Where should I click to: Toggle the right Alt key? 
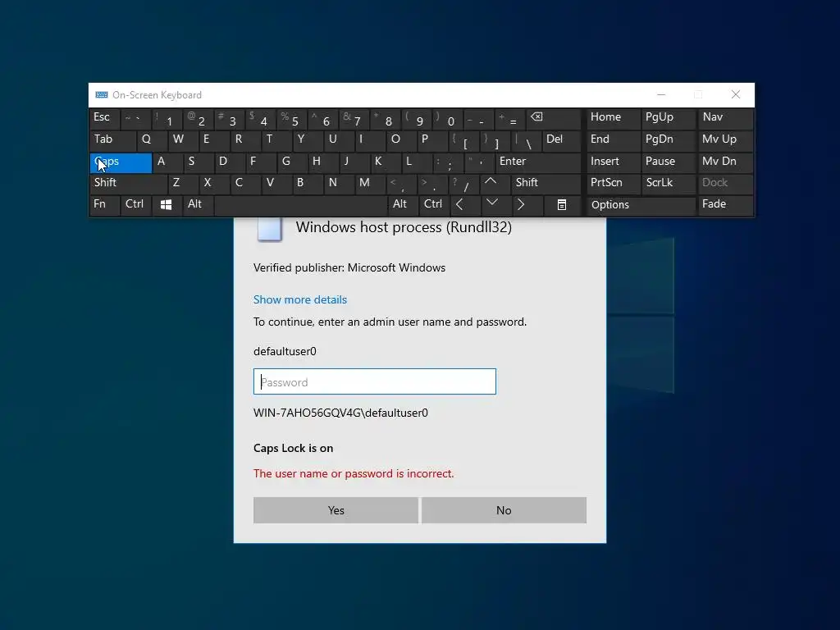pyautogui.click(x=403, y=205)
